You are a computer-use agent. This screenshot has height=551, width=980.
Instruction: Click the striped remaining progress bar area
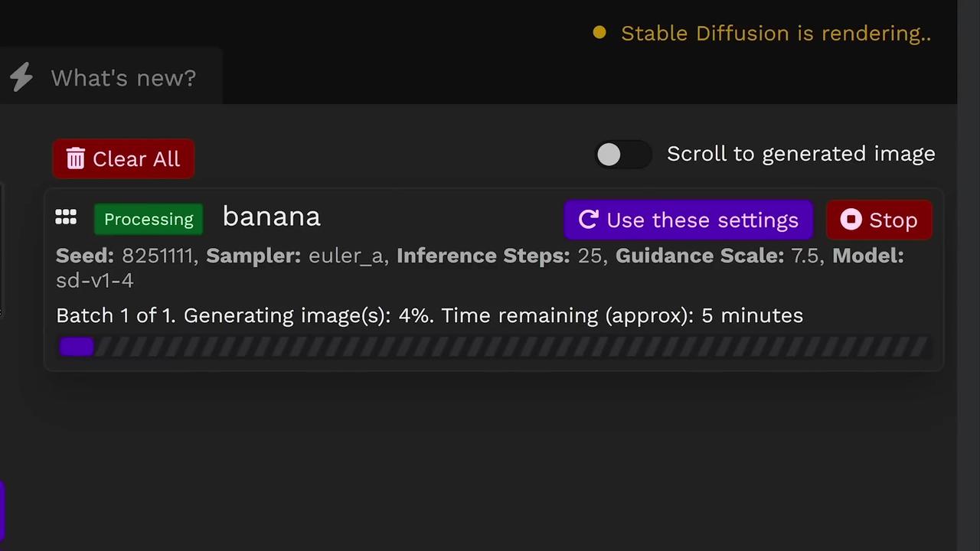point(511,347)
